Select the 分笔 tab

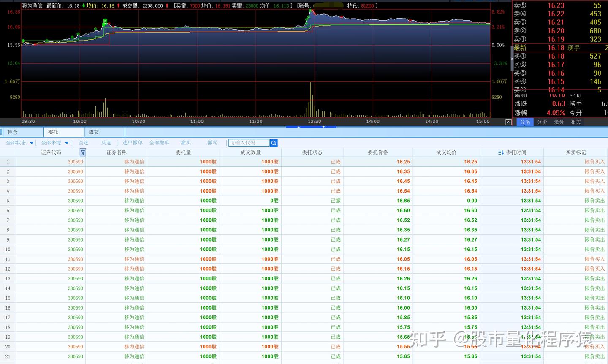525,122
